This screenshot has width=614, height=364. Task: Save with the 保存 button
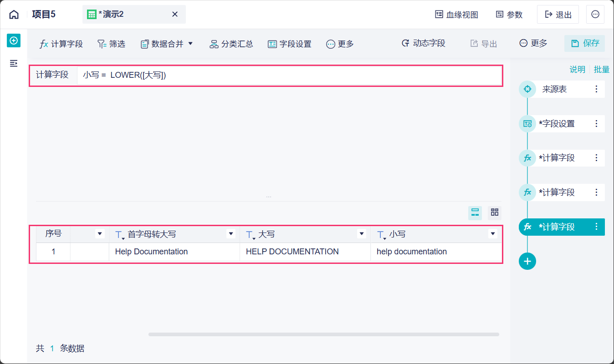(x=585, y=43)
